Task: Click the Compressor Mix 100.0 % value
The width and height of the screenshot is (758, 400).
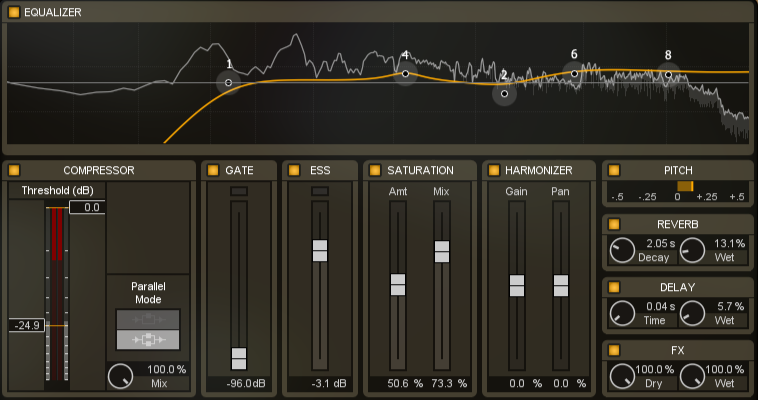Action: pos(166,370)
